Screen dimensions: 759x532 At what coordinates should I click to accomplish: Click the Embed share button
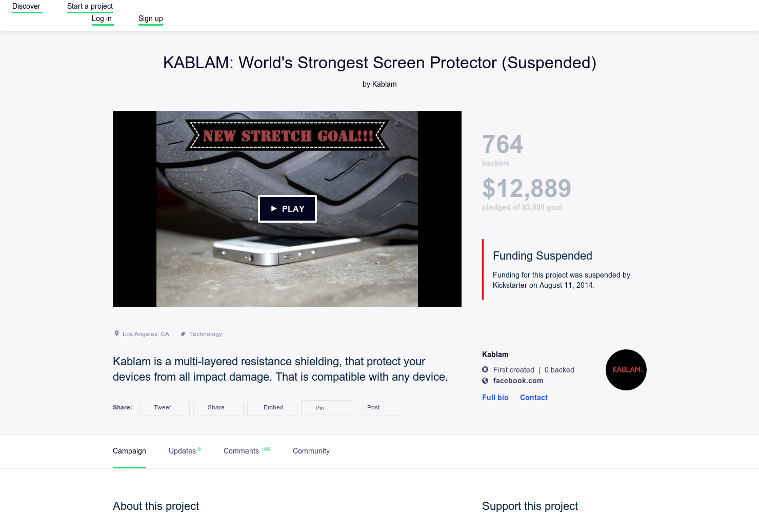272,408
